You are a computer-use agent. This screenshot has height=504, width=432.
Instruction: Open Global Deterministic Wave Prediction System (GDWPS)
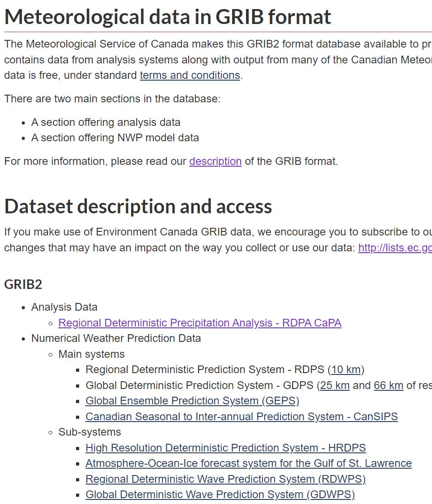pos(220,494)
